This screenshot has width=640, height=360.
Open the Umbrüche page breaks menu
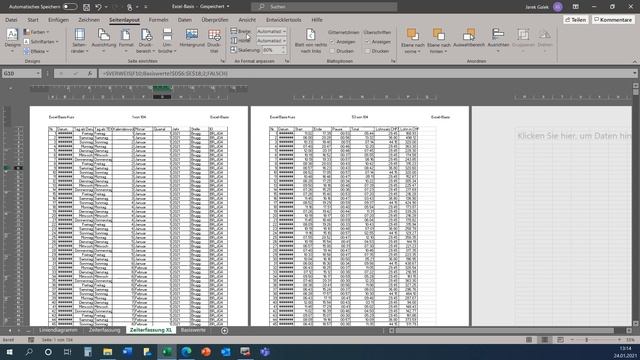(167, 41)
